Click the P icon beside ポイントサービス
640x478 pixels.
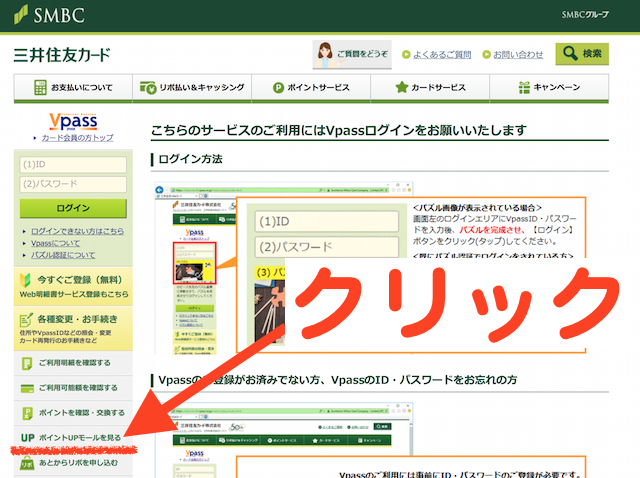[x=278, y=88]
